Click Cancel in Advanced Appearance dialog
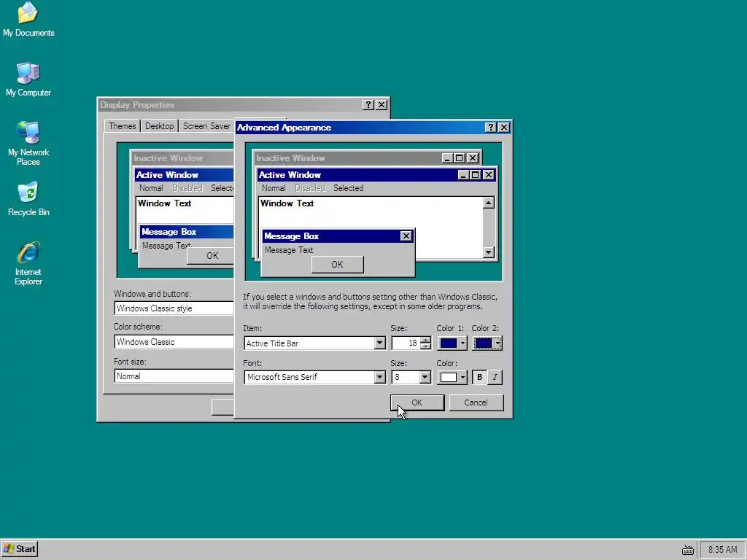 tap(476, 402)
